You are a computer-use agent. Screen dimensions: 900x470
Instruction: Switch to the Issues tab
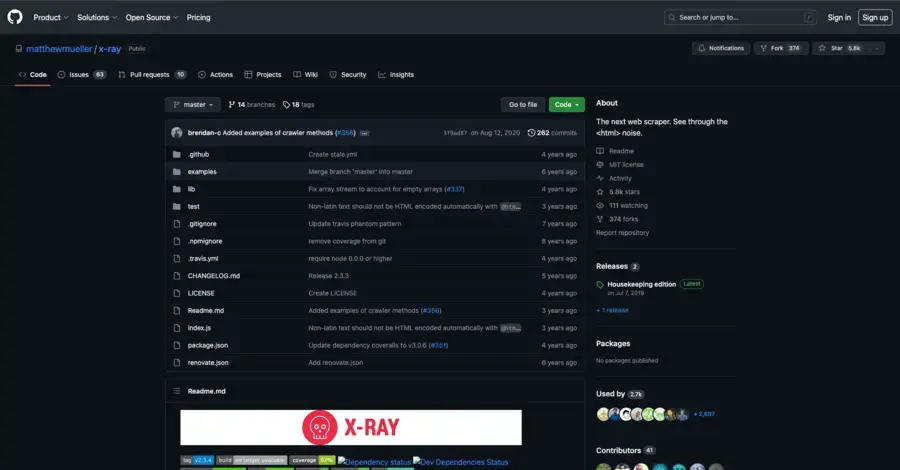pos(82,75)
